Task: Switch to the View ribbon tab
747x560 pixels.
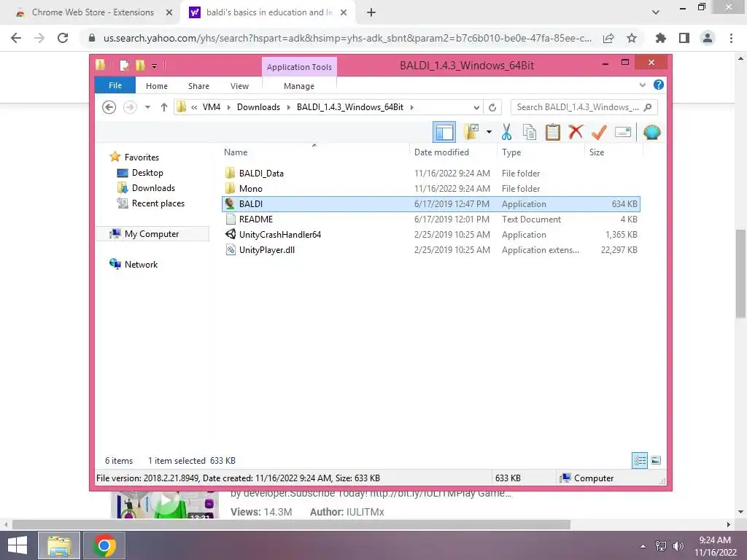Action: [x=239, y=86]
